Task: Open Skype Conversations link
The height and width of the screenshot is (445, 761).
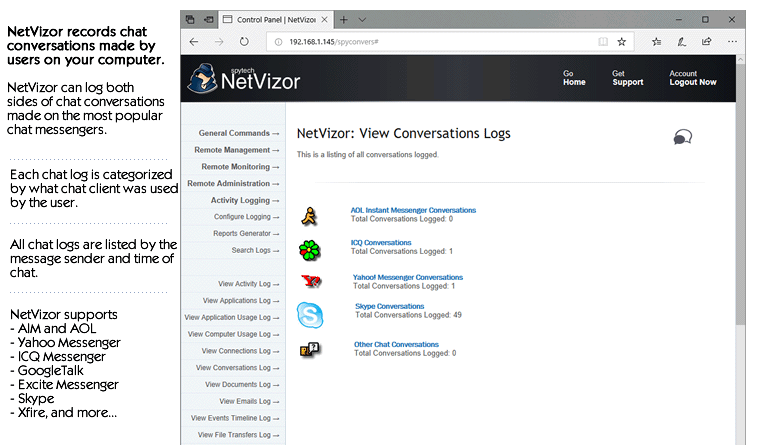Action: pos(389,306)
